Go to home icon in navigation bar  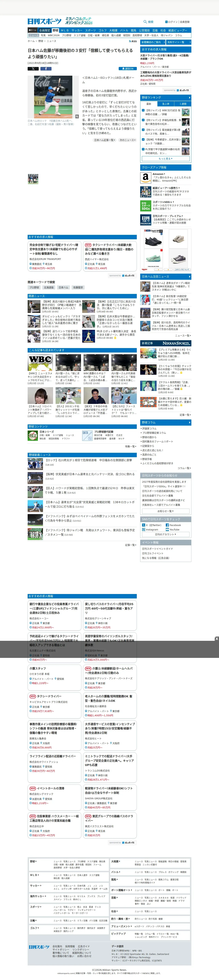click(x=33, y=30)
